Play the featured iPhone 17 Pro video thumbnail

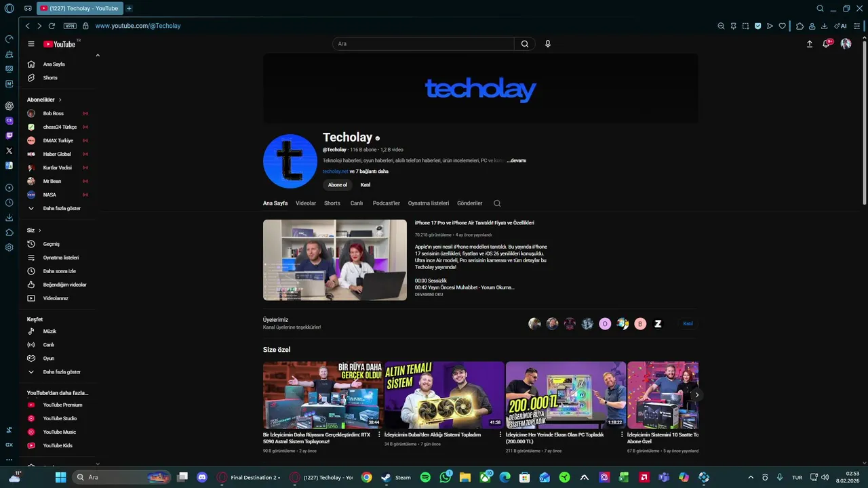(x=335, y=260)
